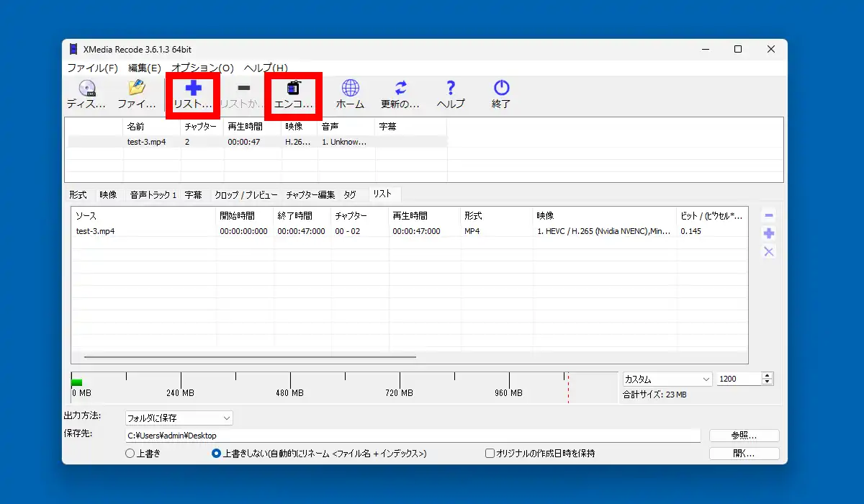864x504 pixels.
Task: Open the ヘルプ(H) menu
Action: click(266, 68)
